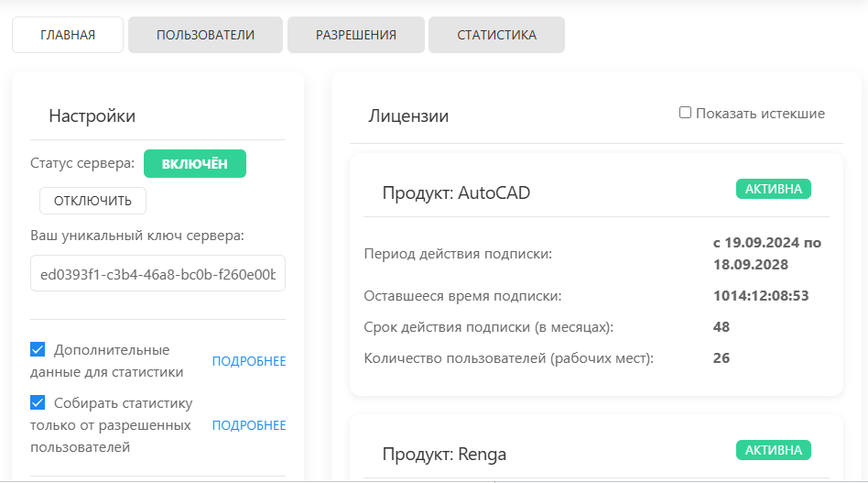Click the remaining time value 1014:12:08:53
The height and width of the screenshot is (483, 868).
(761, 295)
